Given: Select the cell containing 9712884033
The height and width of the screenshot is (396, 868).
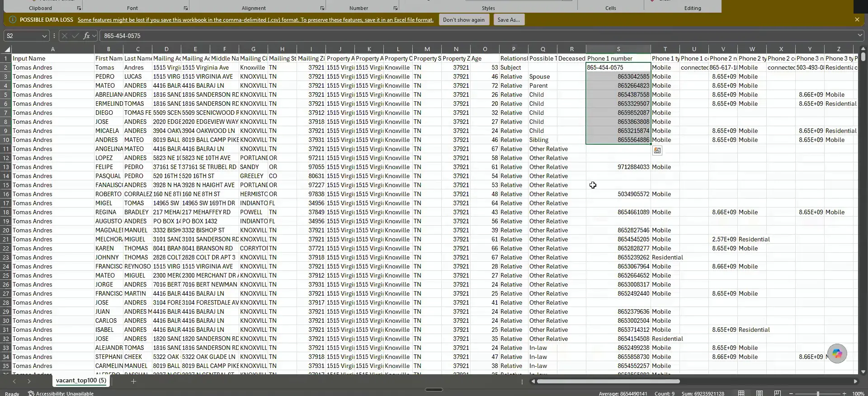Looking at the screenshot, I should 618,167.
